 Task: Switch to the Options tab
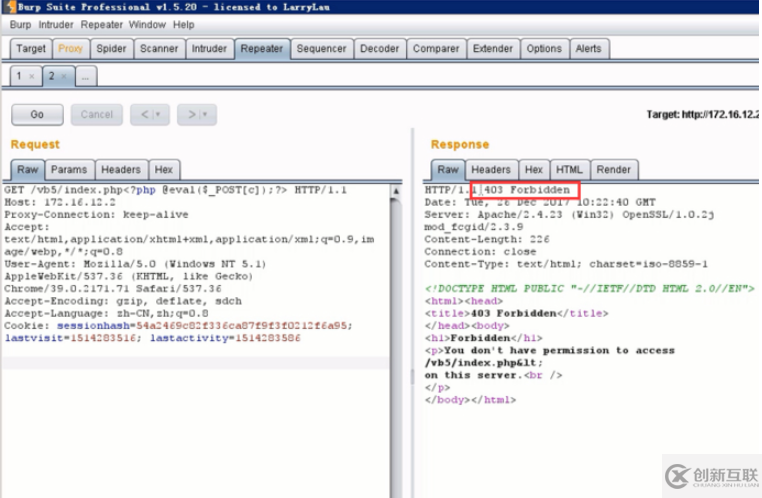(544, 49)
